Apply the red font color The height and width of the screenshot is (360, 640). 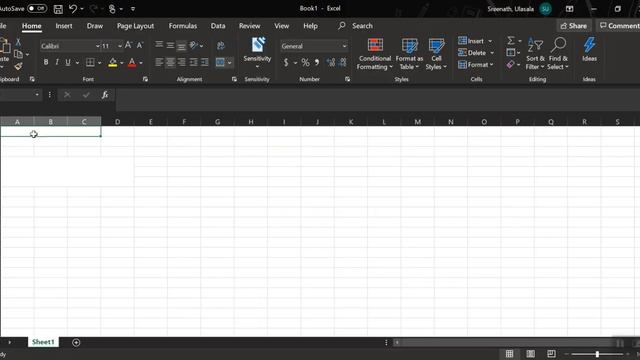click(132, 62)
